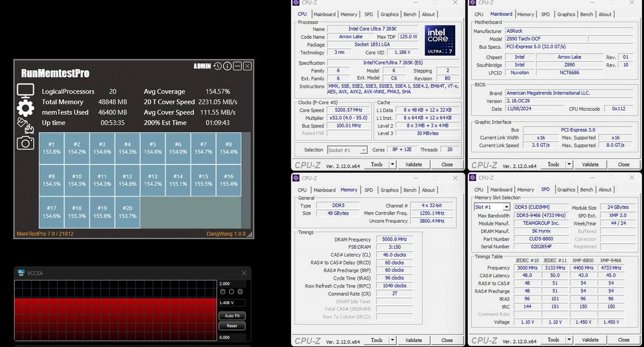Open the history icon in RunMemtestPro
This screenshot has width=644, height=347.
217,66
